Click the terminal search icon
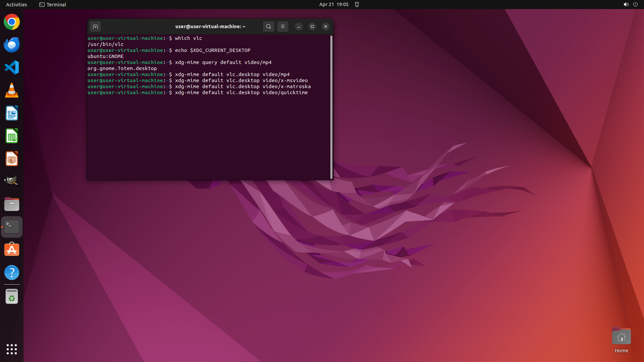Viewport: 644px width, 362px height. pyautogui.click(x=268, y=26)
